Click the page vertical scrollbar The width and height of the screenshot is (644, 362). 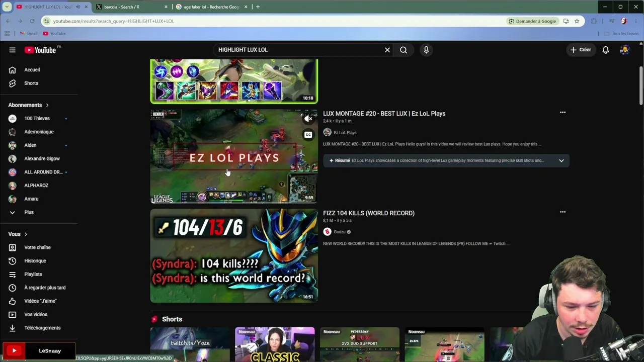click(641, 85)
